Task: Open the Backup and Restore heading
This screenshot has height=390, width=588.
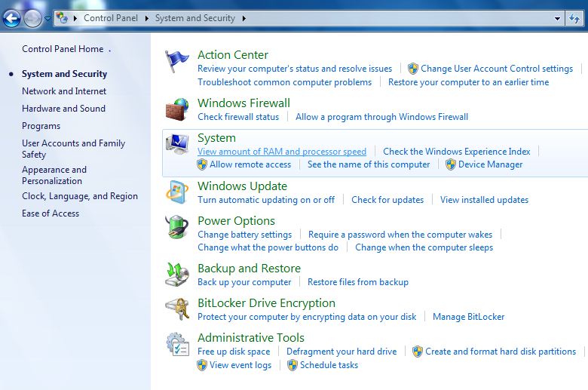Action: tap(249, 269)
